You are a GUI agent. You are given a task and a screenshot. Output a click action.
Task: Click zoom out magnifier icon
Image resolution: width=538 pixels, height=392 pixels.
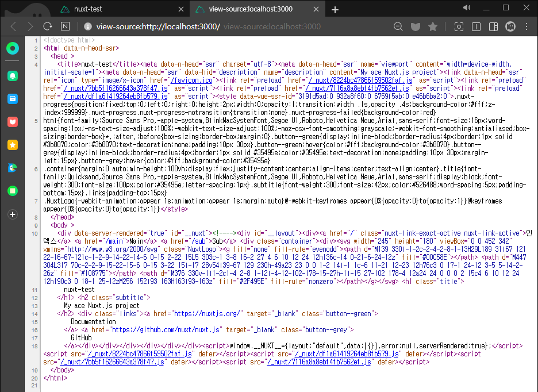tap(398, 26)
